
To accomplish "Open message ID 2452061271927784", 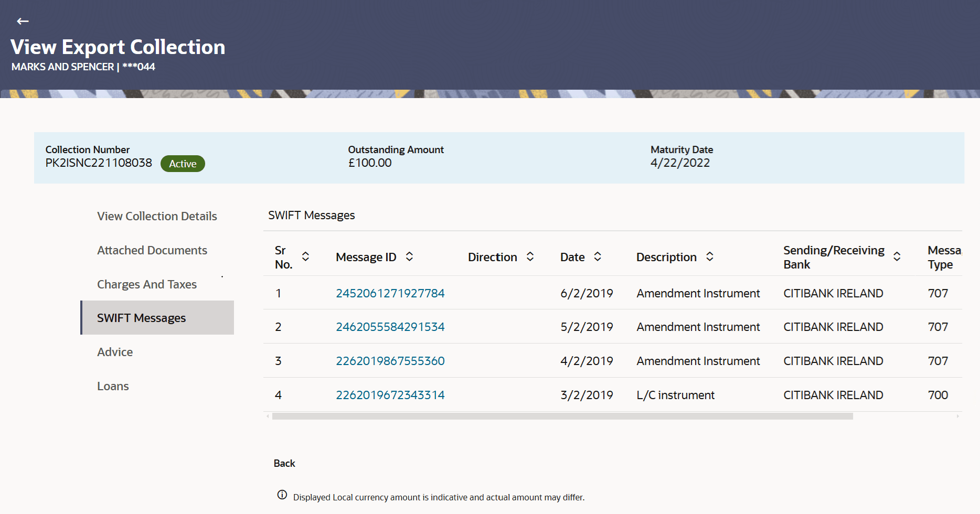I will click(390, 293).
